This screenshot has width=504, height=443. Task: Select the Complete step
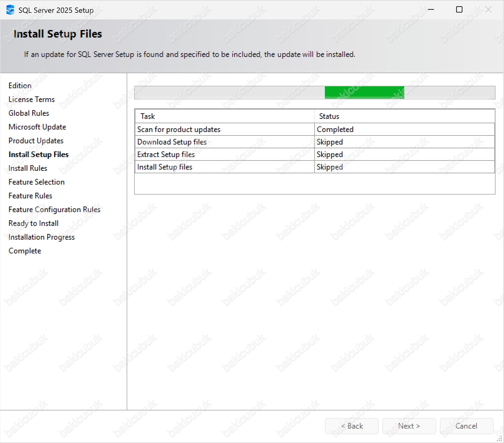pos(25,251)
